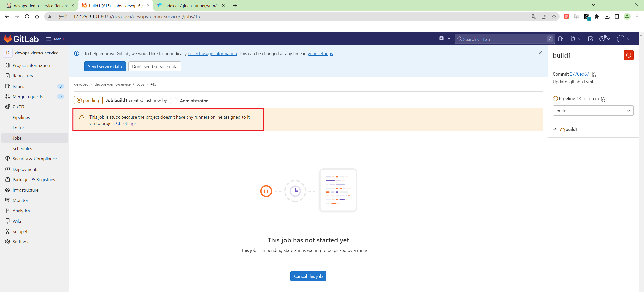
Task: Copy the commit SHA with clipboard icon
Action: 594,74
